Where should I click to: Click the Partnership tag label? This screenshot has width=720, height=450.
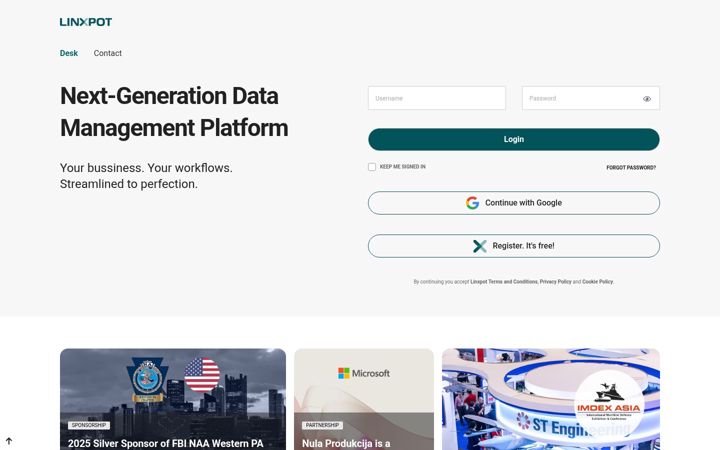[322, 425]
